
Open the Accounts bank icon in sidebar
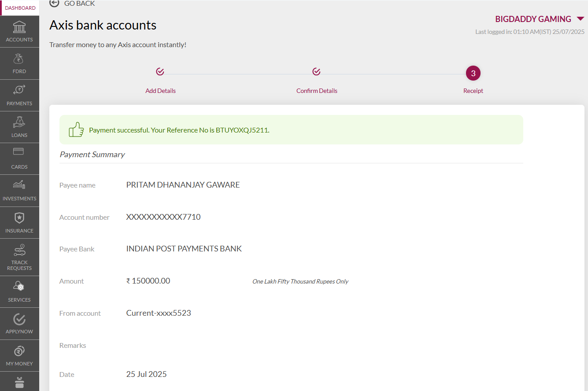pyautogui.click(x=19, y=27)
